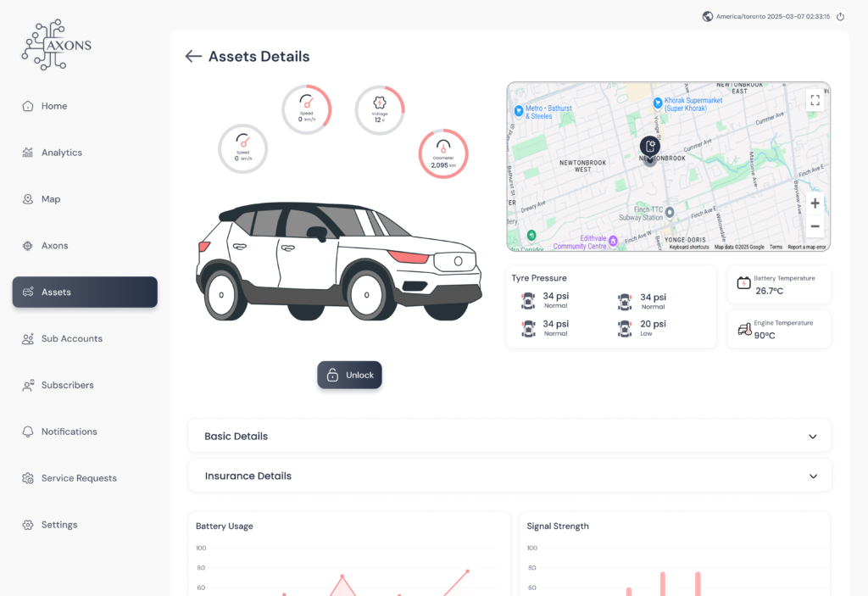
Task: Click the vehicle location marker on map
Action: 649,148
